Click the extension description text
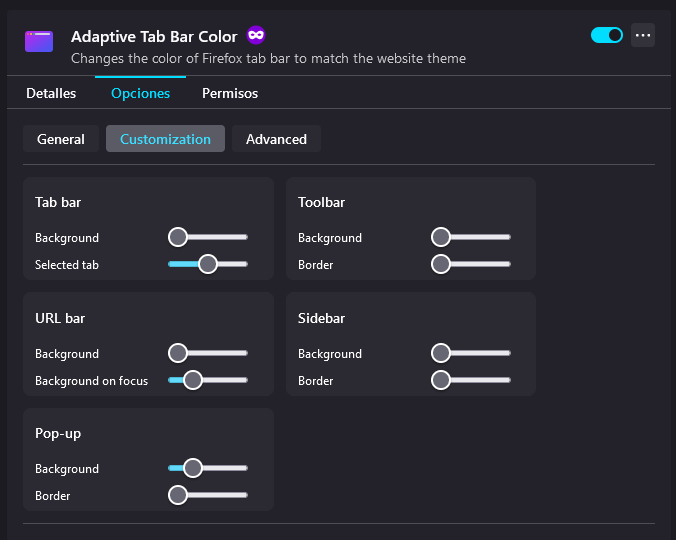Viewport: 676px width, 540px height. coord(268,58)
